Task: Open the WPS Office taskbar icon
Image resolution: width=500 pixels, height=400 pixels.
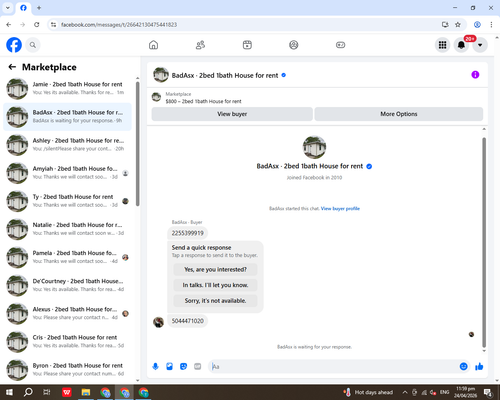Action: [67, 392]
